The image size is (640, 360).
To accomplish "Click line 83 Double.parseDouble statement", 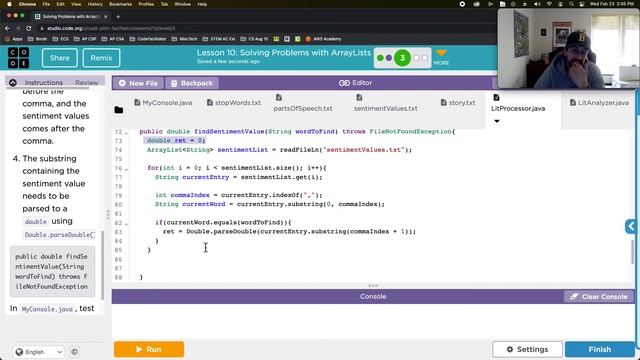I will [x=289, y=231].
